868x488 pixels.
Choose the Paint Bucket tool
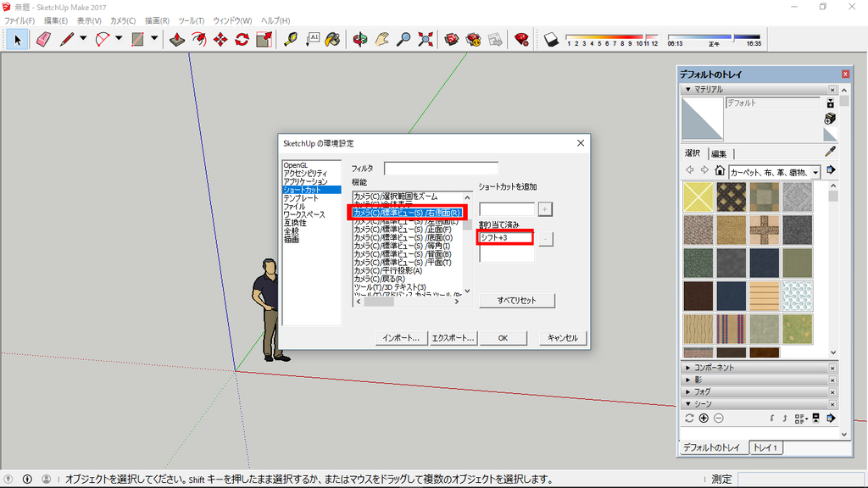332,40
